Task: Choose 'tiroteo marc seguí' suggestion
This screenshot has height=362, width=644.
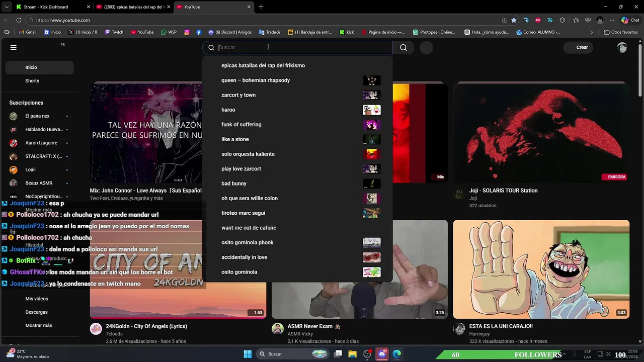Action: click(x=297, y=213)
